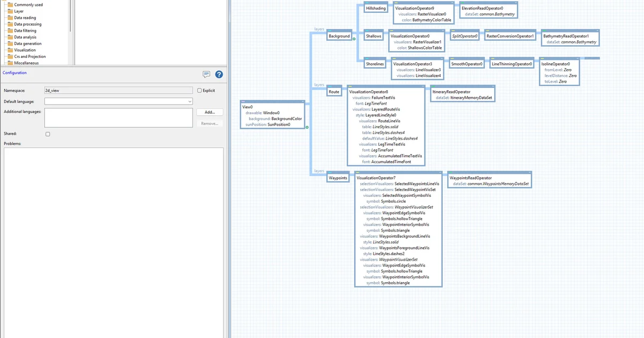The height and width of the screenshot is (338, 644).
Task: Click the Remove... button
Action: tap(210, 123)
